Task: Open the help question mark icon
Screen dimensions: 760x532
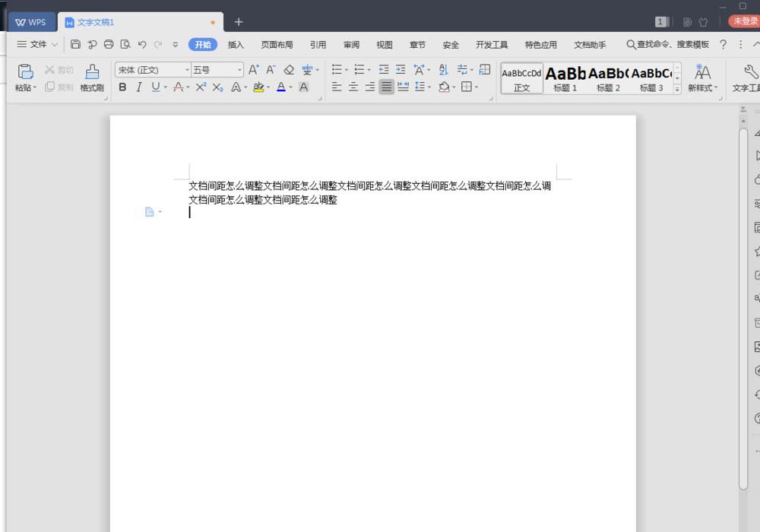Action: coord(723,45)
